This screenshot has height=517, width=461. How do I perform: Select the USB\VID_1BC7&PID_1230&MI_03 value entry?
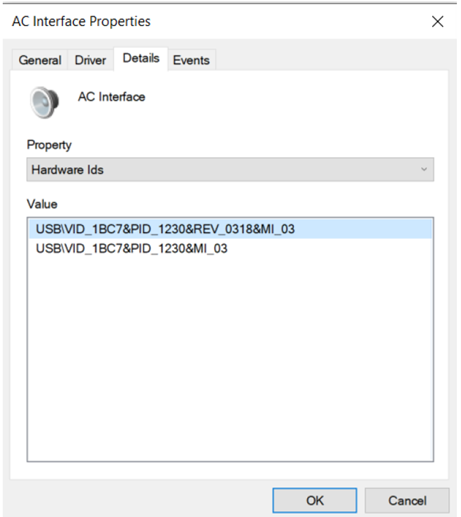pyautogui.click(x=131, y=248)
